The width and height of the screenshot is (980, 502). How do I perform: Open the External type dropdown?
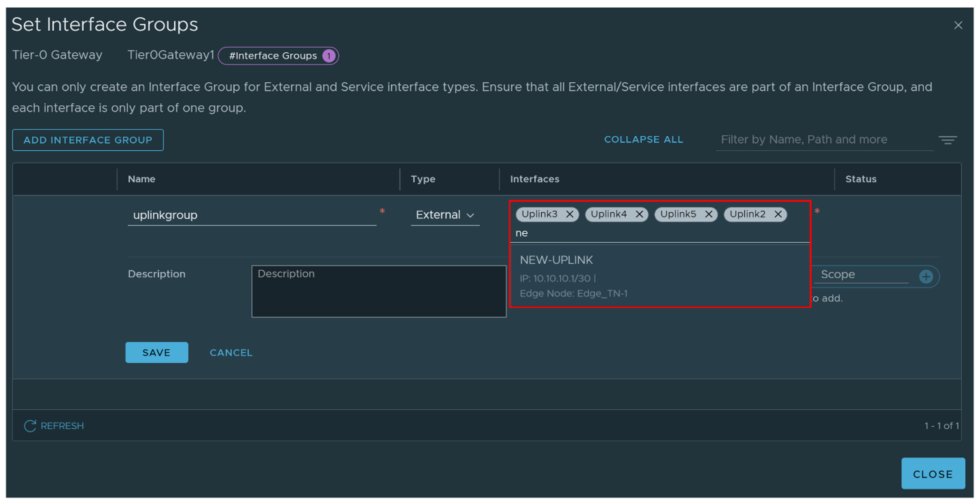(x=444, y=215)
